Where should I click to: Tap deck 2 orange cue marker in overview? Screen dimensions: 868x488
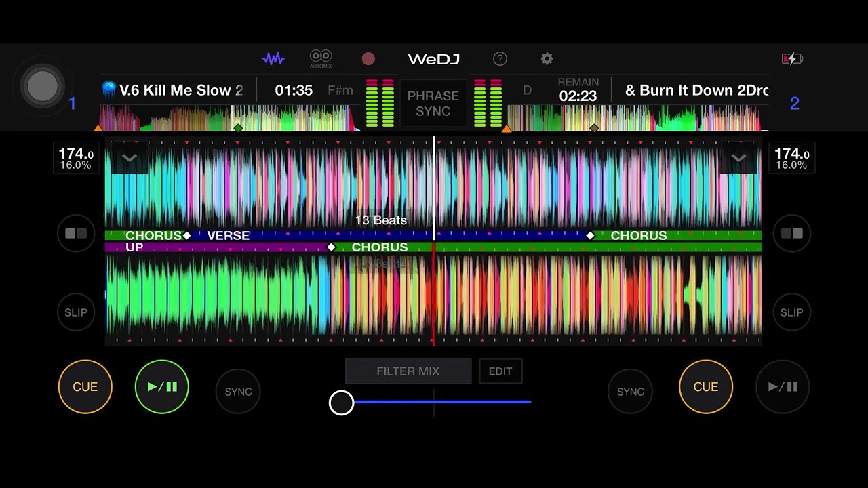coord(507,127)
